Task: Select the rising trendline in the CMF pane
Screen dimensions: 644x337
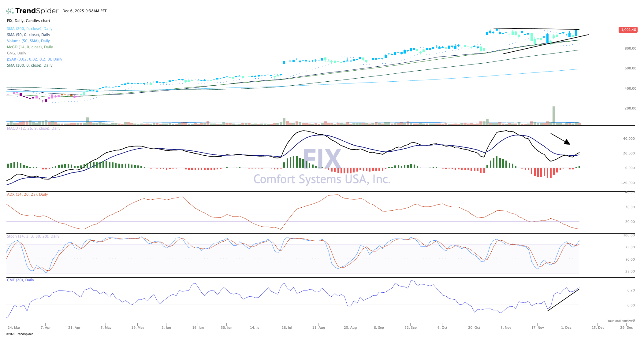Action: [x=563, y=300]
